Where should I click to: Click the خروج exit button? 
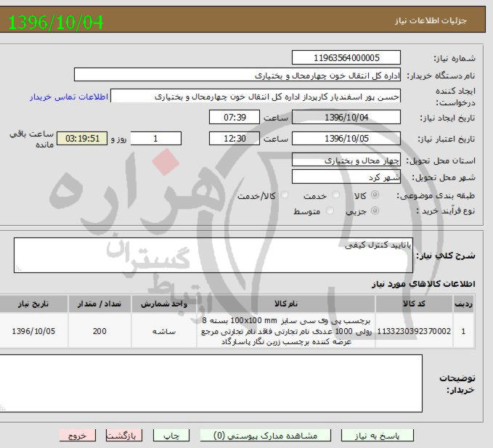pyautogui.click(x=78, y=436)
